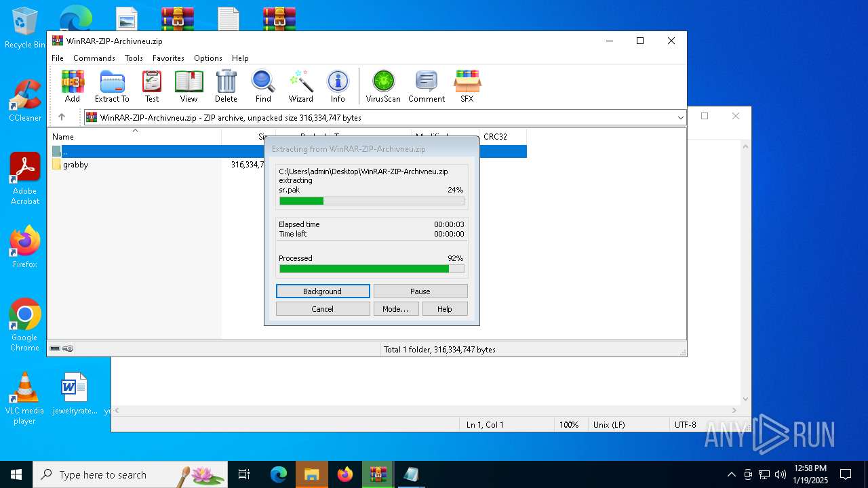Screen dimensions: 868x488
Task: Run the Test archive toolbar icon
Action: [x=152, y=86]
